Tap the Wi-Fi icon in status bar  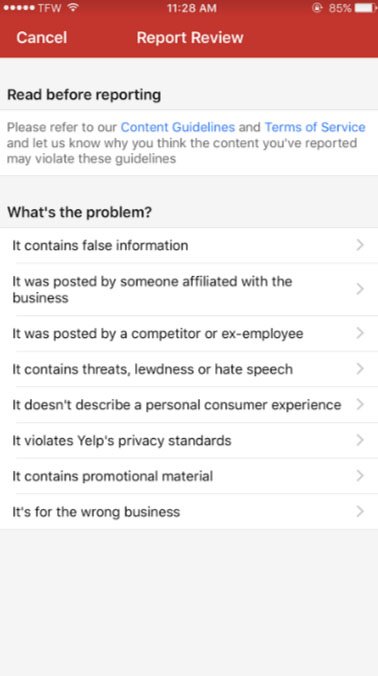coord(73,8)
